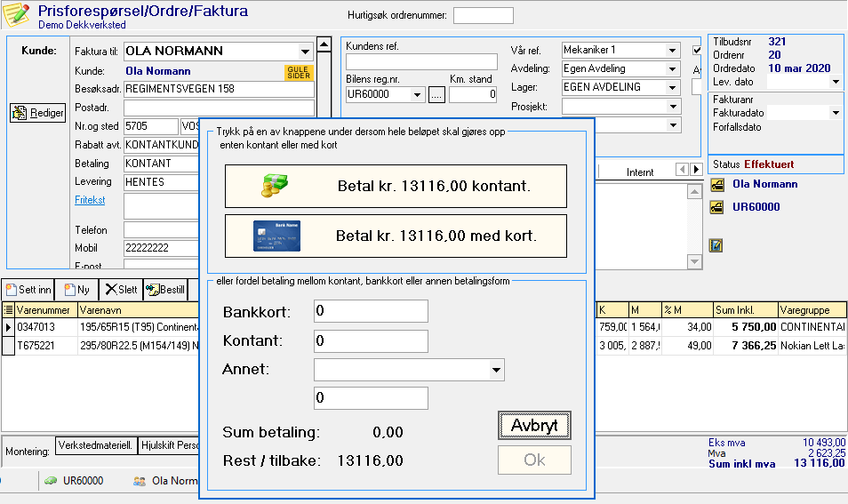848x504 pixels.
Task: Click the Verkstedmateriell. montering button
Action: 96,445
